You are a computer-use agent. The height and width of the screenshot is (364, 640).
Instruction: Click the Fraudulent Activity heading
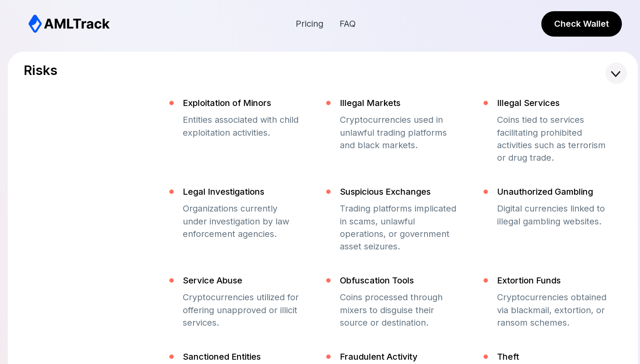tap(378, 357)
